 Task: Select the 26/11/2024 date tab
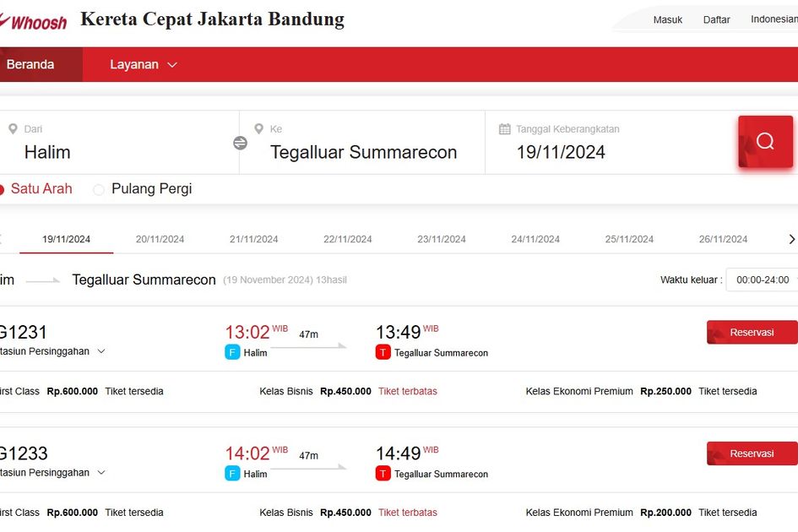click(723, 239)
